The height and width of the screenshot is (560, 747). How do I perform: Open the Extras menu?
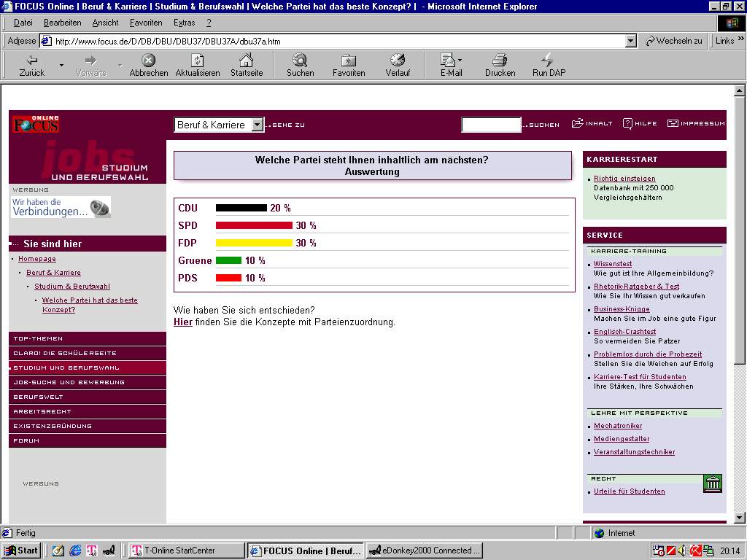click(x=184, y=23)
